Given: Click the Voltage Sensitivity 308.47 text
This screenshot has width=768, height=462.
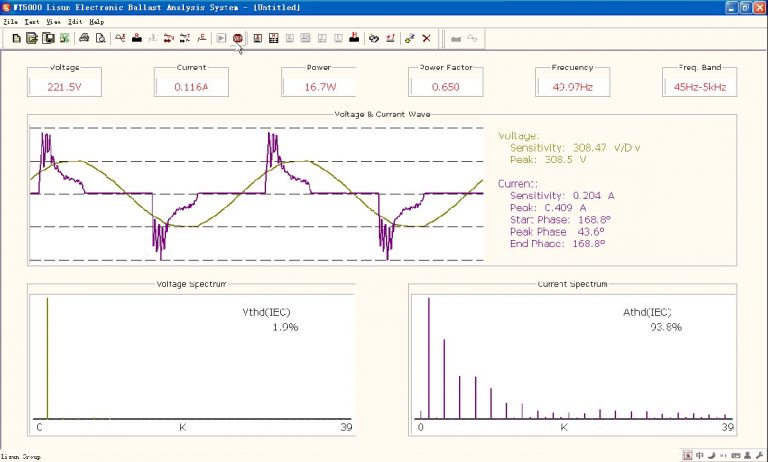Looking at the screenshot, I should pos(575,147).
